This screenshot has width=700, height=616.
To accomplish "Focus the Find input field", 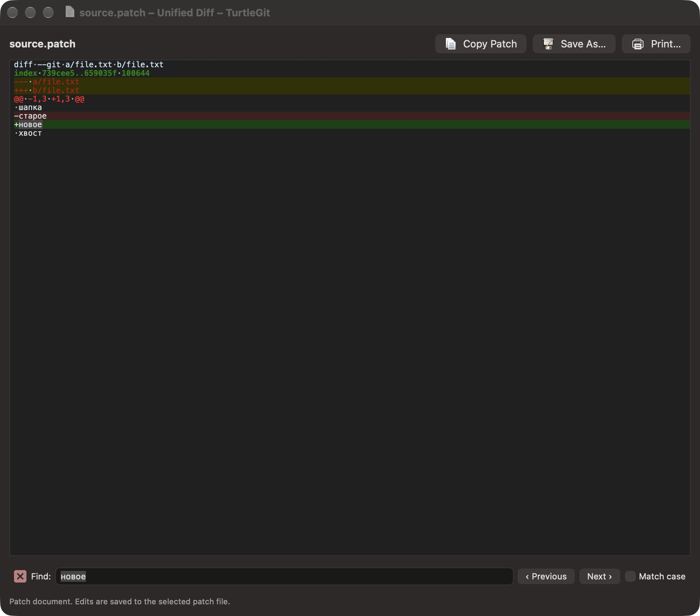I will pyautogui.click(x=284, y=576).
